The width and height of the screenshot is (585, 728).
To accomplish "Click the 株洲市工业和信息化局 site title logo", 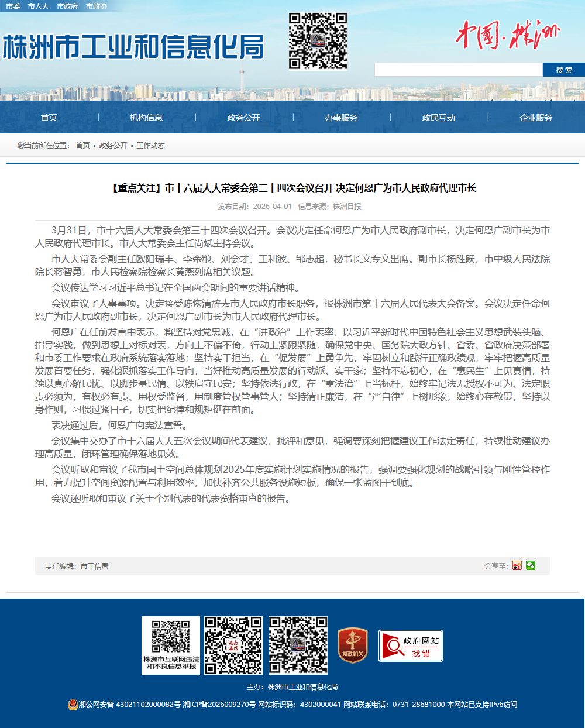I will tap(133, 47).
